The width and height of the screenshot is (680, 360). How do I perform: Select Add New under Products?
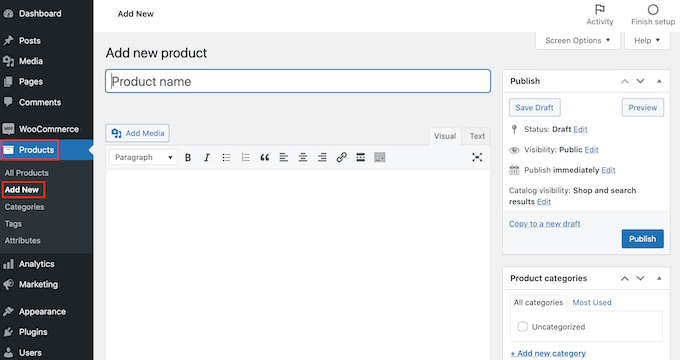coord(22,190)
